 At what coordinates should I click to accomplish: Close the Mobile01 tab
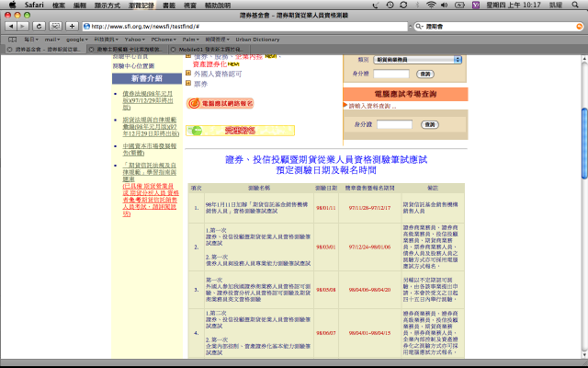[x=173, y=50]
